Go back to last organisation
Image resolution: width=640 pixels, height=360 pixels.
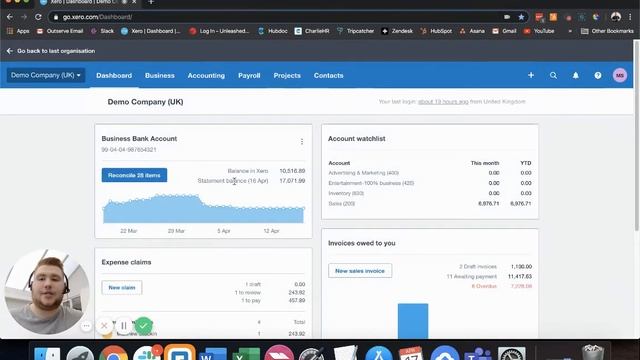tap(51, 51)
